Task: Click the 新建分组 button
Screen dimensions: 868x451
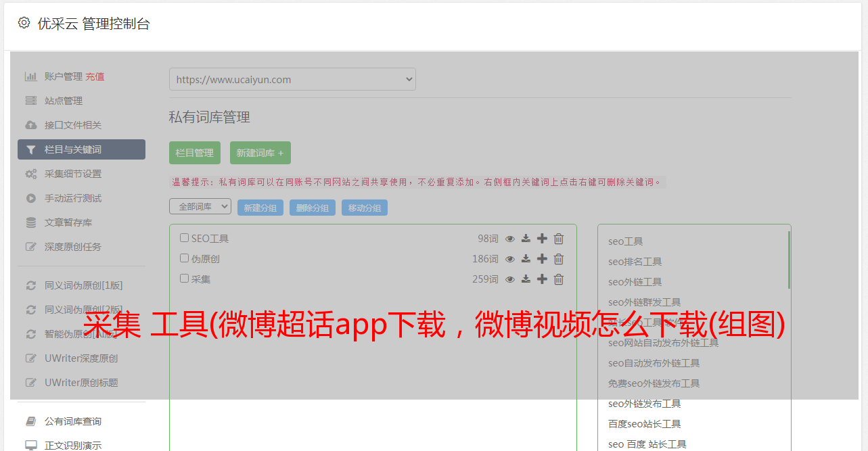Action: coord(260,208)
